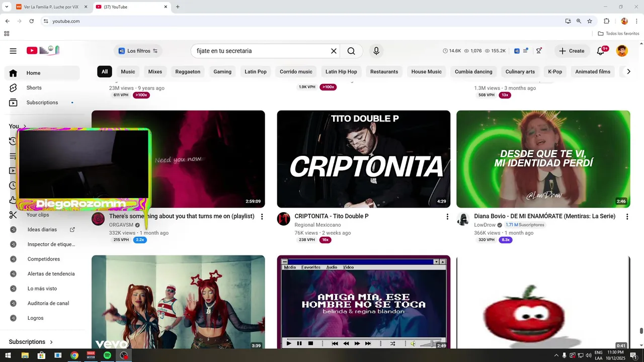Viewport: 644px width, 362px height.
Task: Select the All filter chip
Action: pos(105,71)
